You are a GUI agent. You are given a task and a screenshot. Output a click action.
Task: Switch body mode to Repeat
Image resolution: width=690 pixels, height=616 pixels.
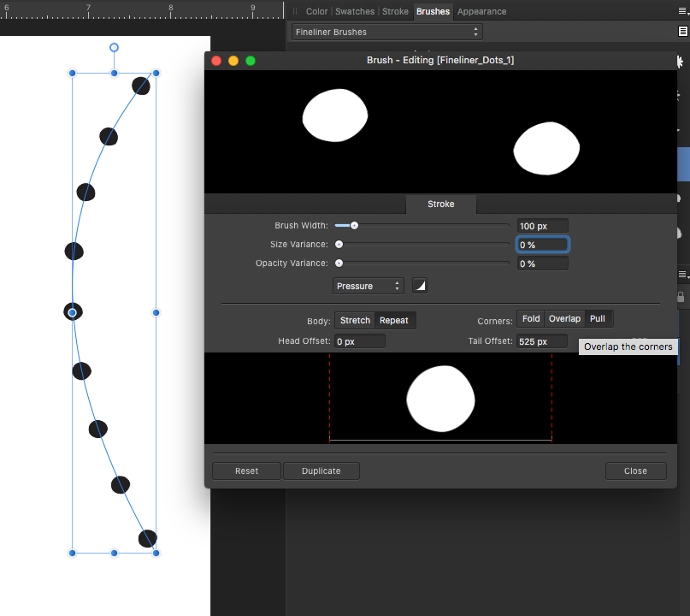coord(393,319)
